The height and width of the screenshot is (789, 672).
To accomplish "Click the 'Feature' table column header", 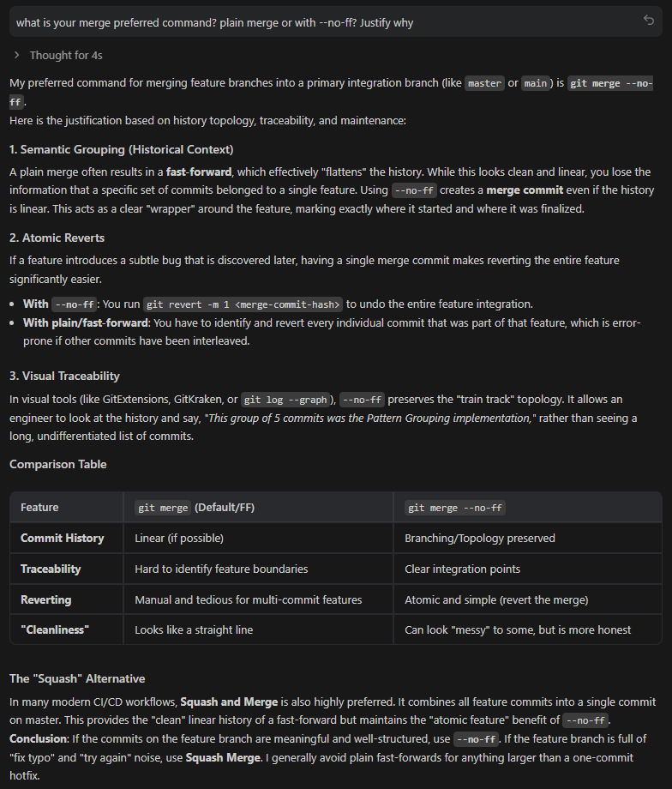I will tap(39, 507).
